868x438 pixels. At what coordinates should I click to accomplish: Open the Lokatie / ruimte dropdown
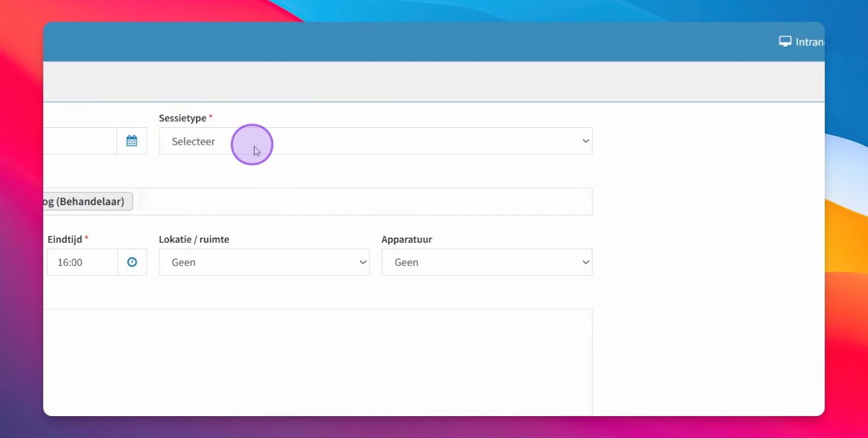[264, 262]
